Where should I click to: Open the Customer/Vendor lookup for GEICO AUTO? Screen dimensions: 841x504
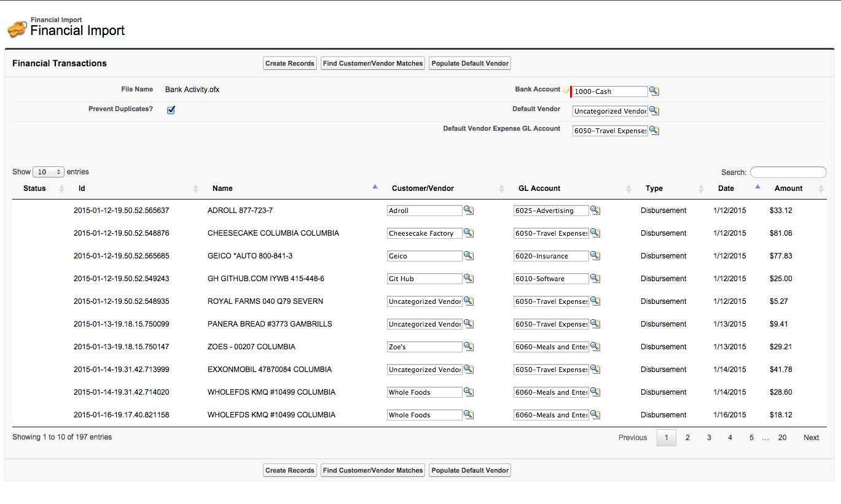tap(469, 255)
